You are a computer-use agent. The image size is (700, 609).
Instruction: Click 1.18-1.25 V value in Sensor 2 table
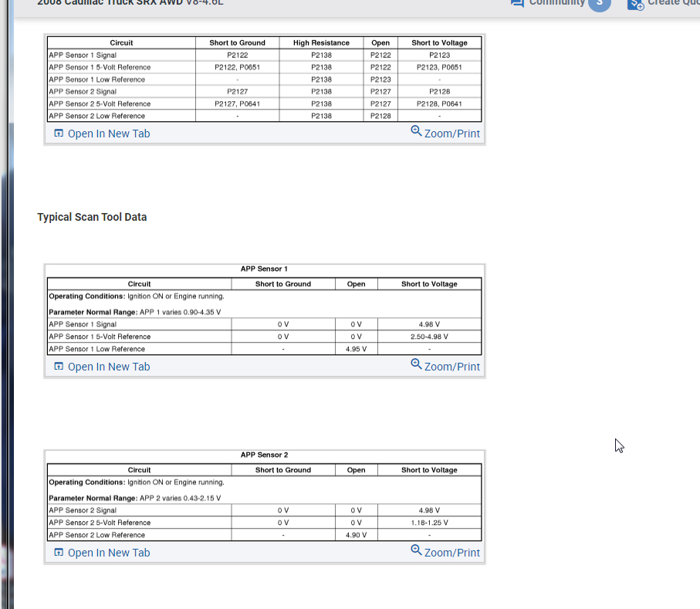(429, 523)
